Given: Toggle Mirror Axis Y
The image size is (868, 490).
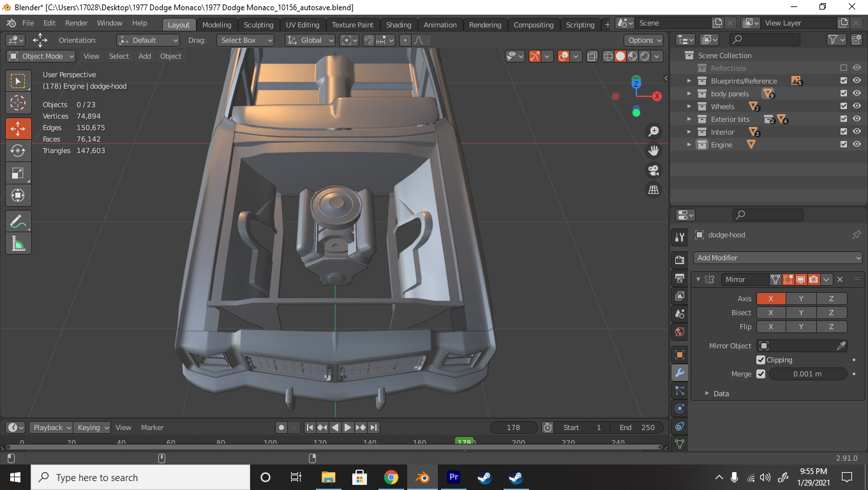Looking at the screenshot, I should [801, 299].
